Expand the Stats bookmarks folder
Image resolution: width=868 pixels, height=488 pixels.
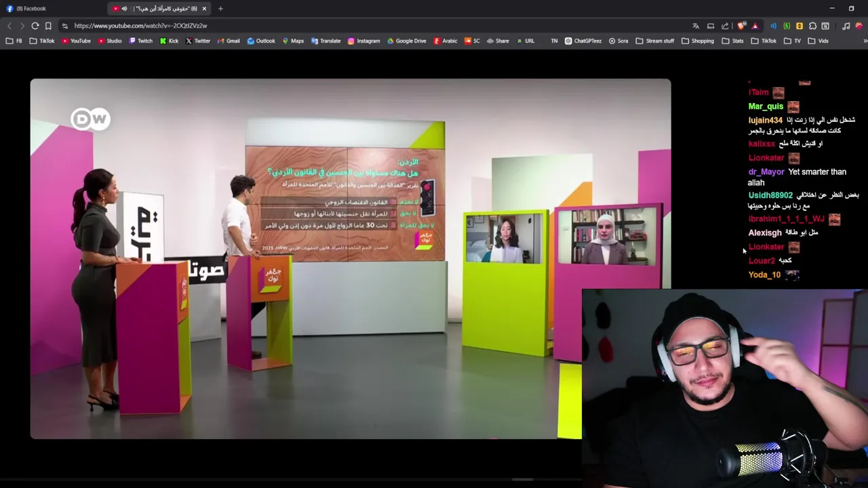click(x=733, y=41)
